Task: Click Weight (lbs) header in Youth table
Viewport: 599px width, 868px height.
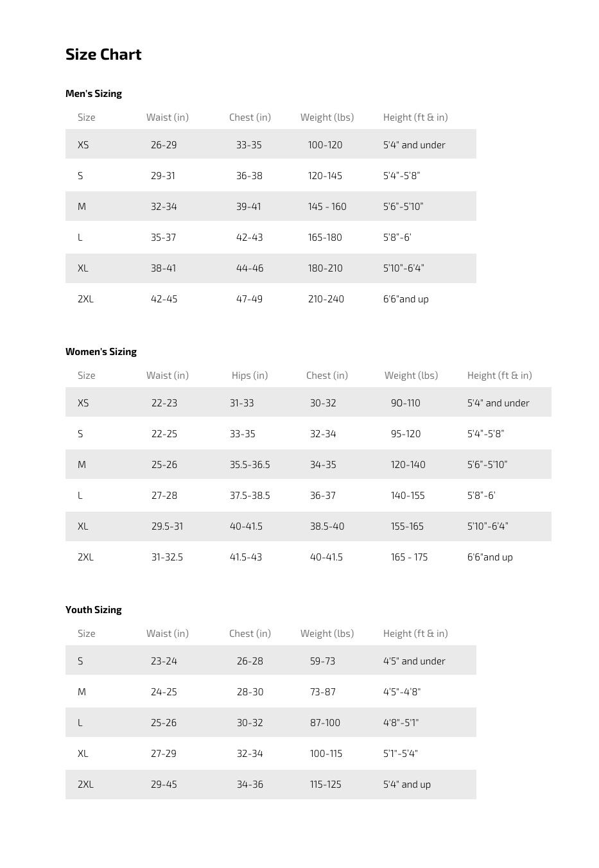Action: coord(327,634)
